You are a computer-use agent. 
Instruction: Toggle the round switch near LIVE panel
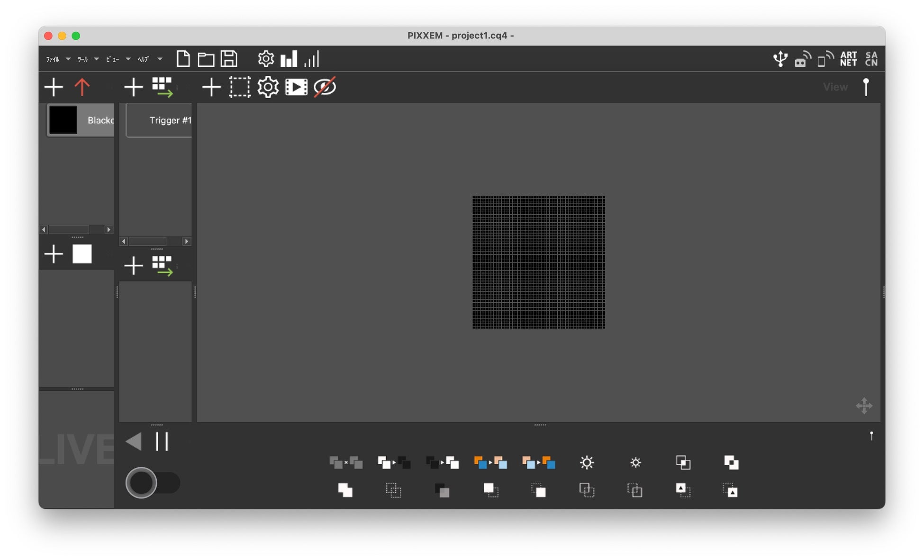(152, 483)
